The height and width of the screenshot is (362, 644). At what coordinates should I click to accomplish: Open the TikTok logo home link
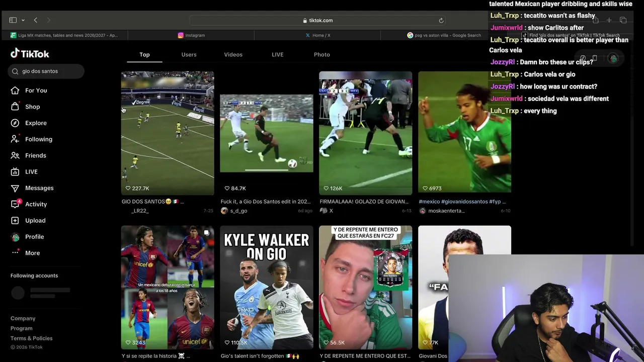(30, 54)
